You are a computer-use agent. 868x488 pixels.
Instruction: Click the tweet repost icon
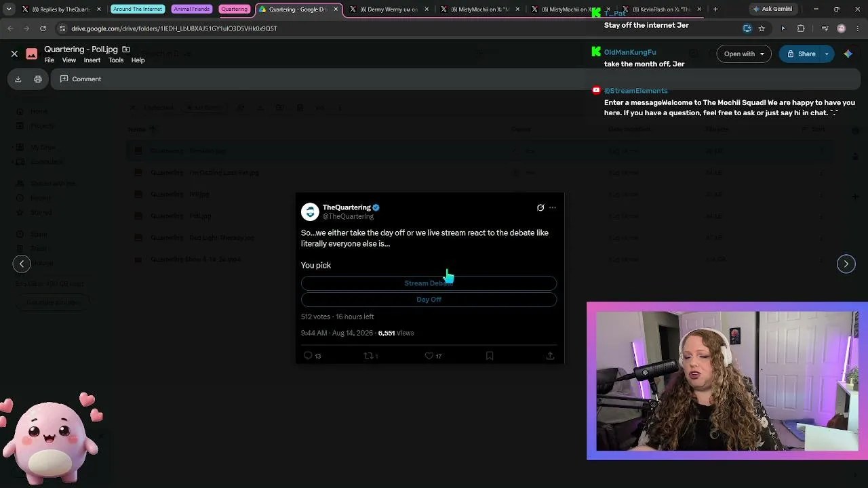pyautogui.click(x=368, y=356)
